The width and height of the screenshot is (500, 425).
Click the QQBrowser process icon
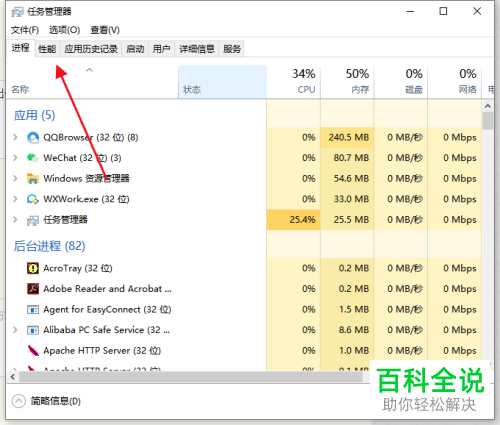(33, 137)
